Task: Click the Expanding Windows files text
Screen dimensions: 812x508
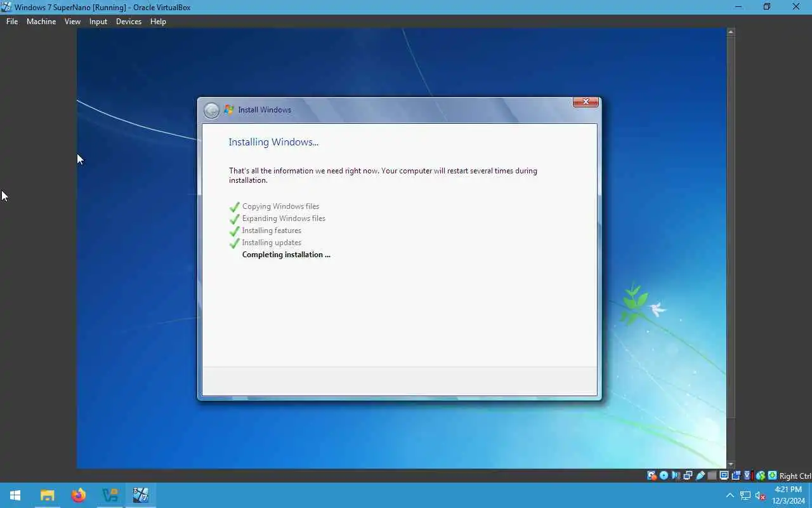Action: click(x=284, y=218)
